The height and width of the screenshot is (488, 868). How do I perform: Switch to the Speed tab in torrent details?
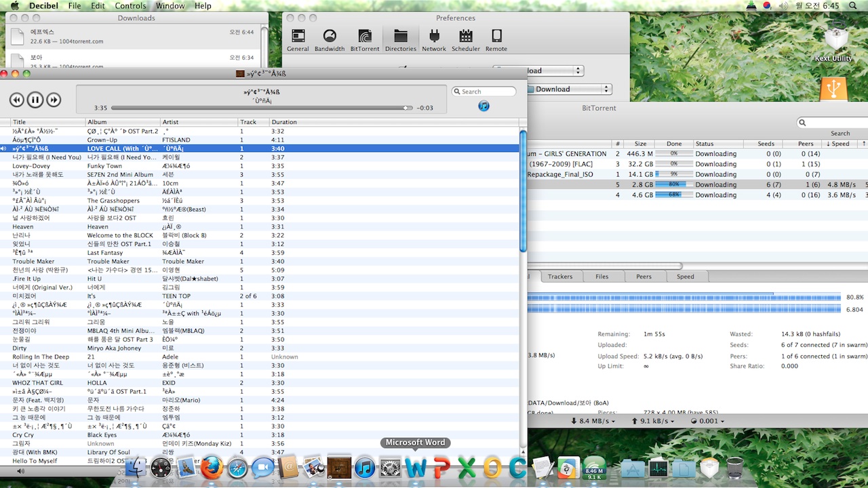point(686,277)
